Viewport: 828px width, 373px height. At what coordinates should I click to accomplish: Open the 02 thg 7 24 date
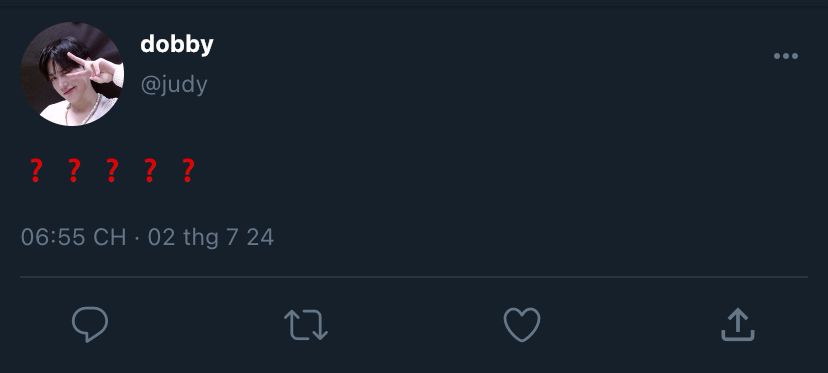point(211,238)
